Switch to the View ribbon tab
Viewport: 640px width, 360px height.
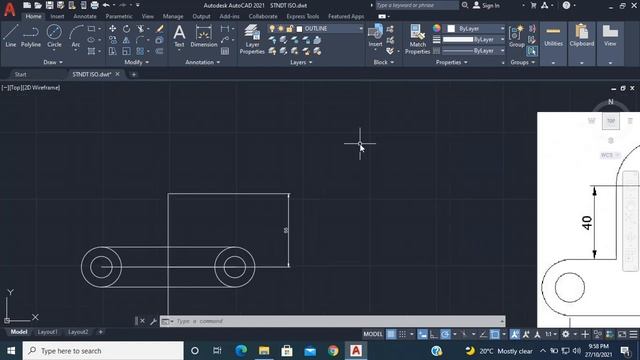(x=148, y=16)
